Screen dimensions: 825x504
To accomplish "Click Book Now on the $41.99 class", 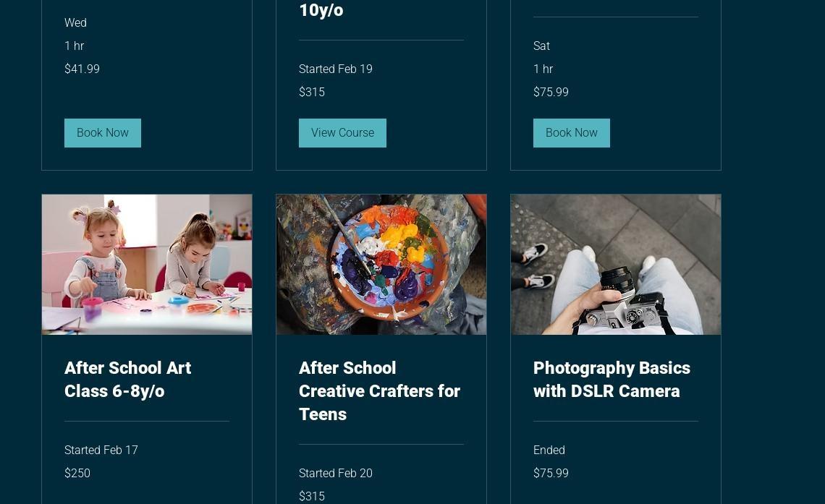I will click(103, 133).
